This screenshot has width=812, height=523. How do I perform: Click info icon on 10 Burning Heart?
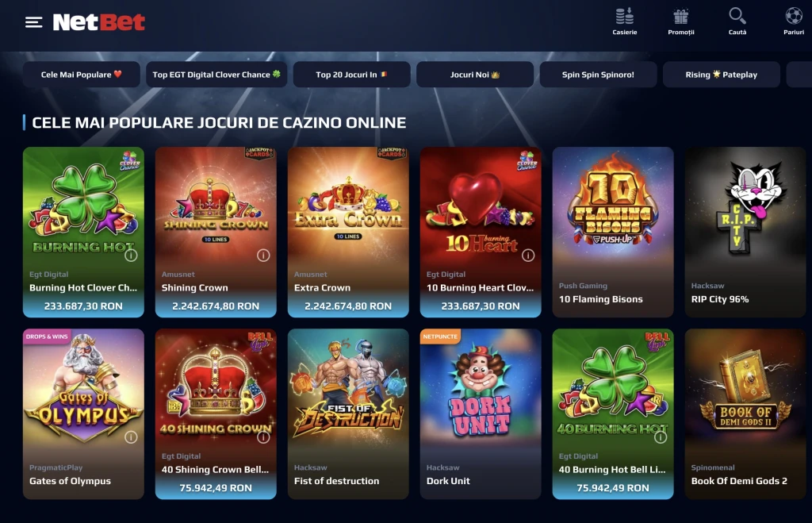click(528, 255)
